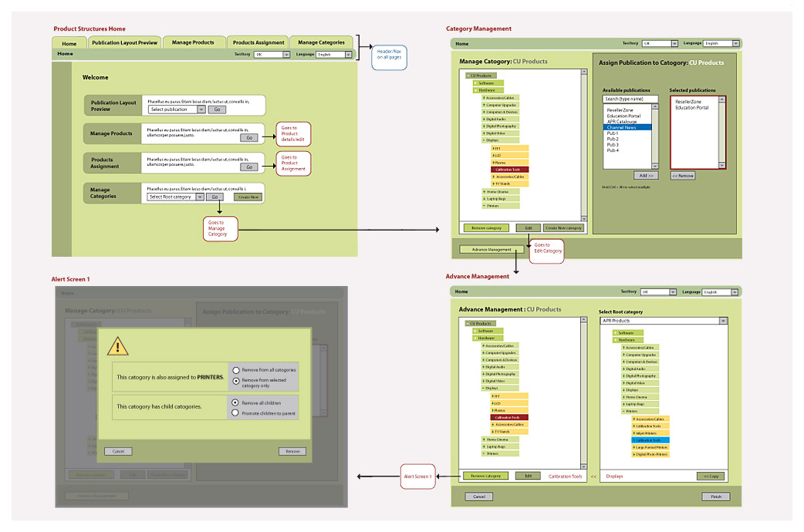The image size is (804, 532).
Task: Click the Create New category button
Action: click(x=563, y=227)
